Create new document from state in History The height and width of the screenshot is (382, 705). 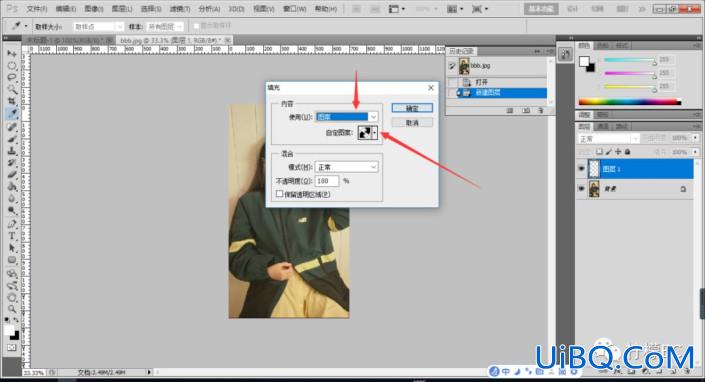(510, 110)
